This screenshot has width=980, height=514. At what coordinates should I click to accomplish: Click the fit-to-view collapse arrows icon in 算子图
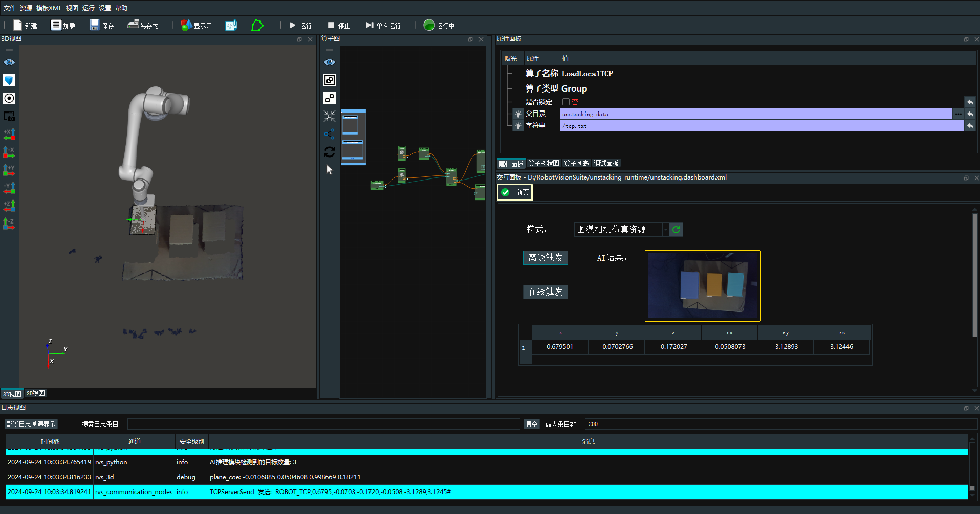330,116
